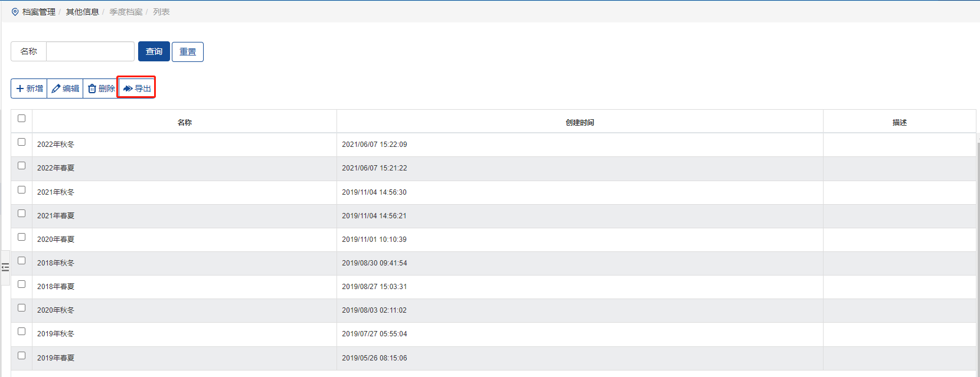
Task: Sort by the 创建时间 column header
Action: 580,122
